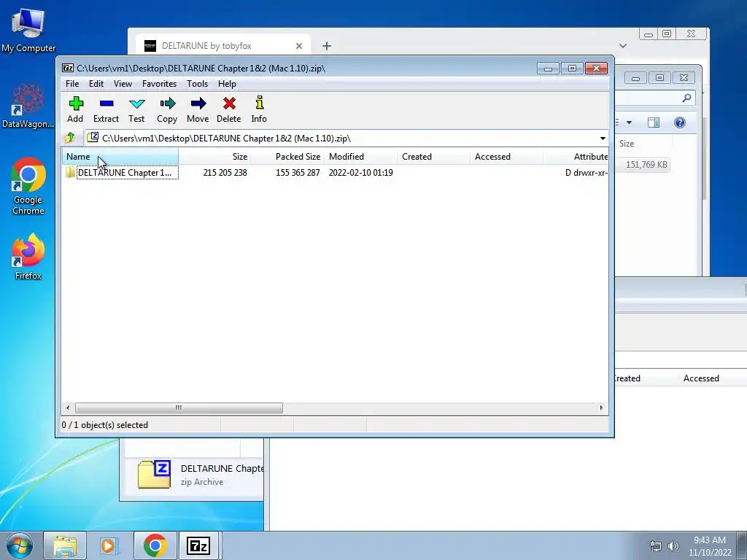The height and width of the screenshot is (560, 747).
Task: Open the View menu
Action: point(123,84)
